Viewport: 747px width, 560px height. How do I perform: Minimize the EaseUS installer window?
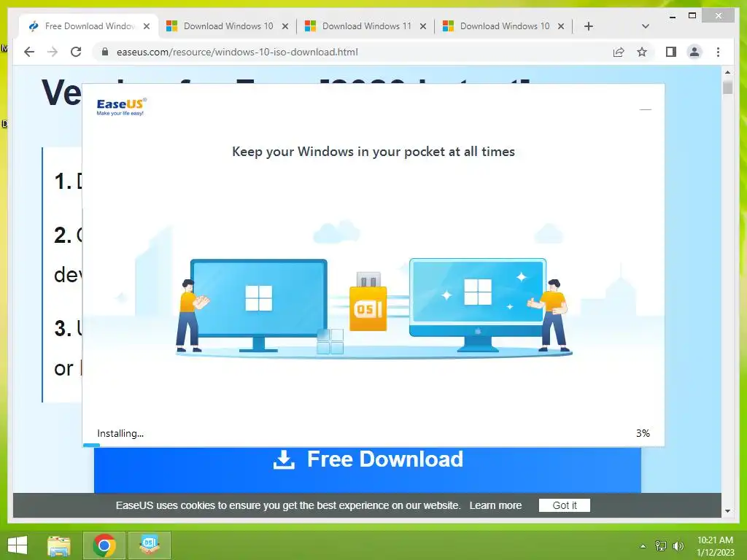(x=645, y=109)
